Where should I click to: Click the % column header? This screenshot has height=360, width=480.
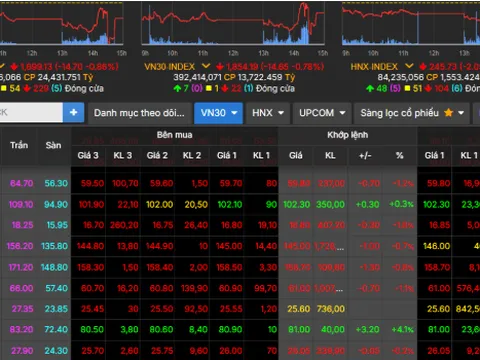[x=400, y=155]
